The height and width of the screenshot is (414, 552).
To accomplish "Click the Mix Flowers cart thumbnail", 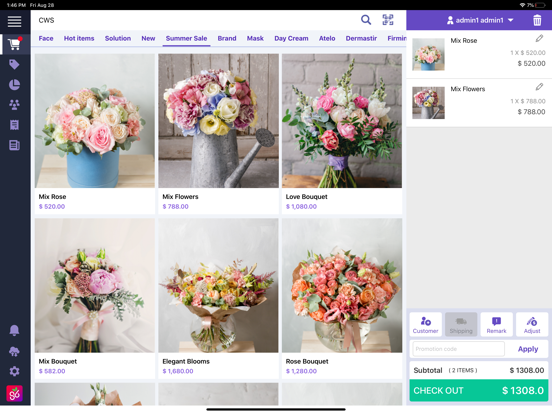I will 428,103.
